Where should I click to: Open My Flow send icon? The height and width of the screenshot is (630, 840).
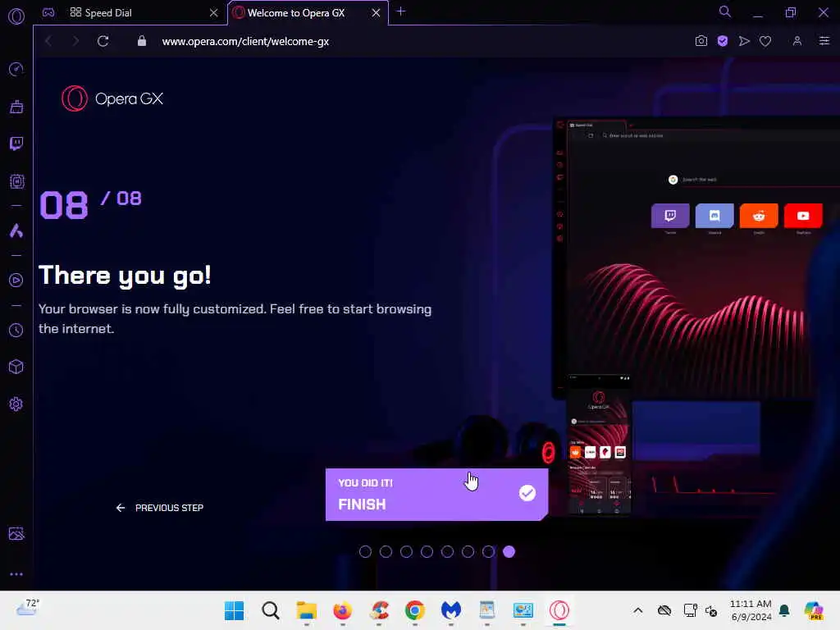coord(743,41)
